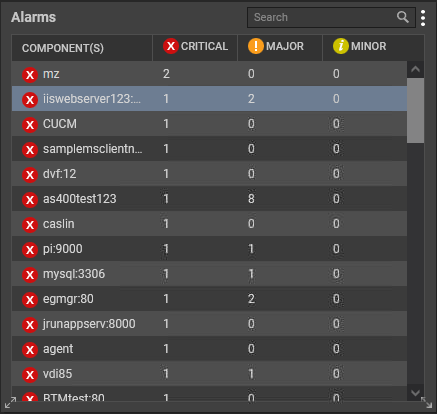
Task: Click the vertical scrollbar thumb
Action: [415, 111]
